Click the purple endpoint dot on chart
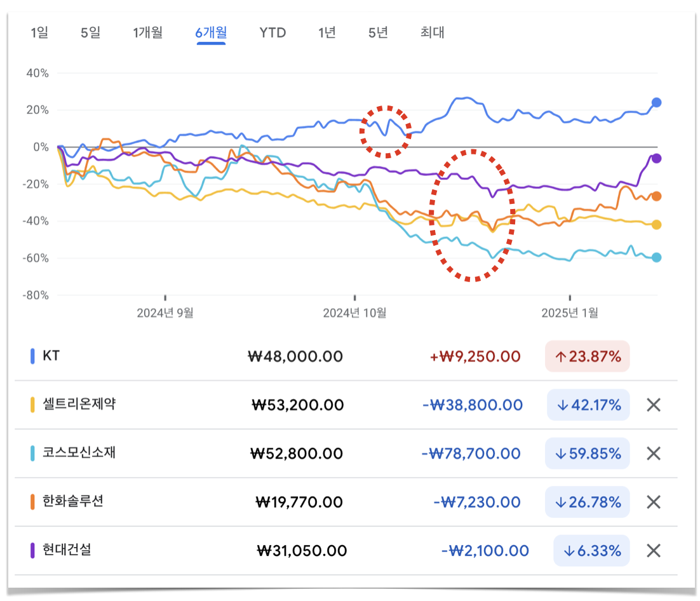Screen dimensions: 700x601 pyautogui.click(x=656, y=159)
